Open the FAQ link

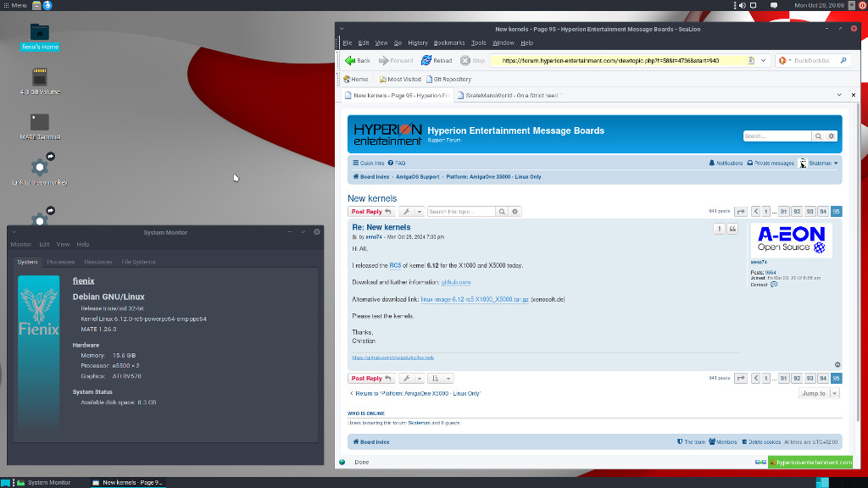[397, 164]
